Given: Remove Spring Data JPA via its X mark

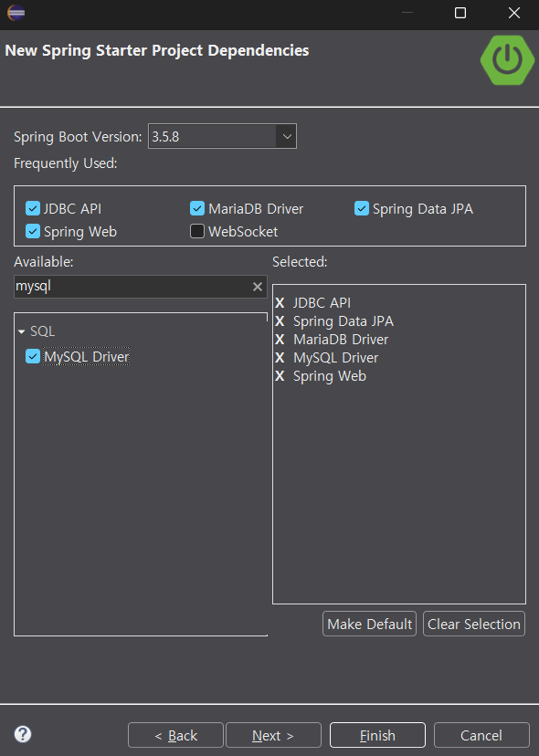Looking at the screenshot, I should click(x=280, y=321).
